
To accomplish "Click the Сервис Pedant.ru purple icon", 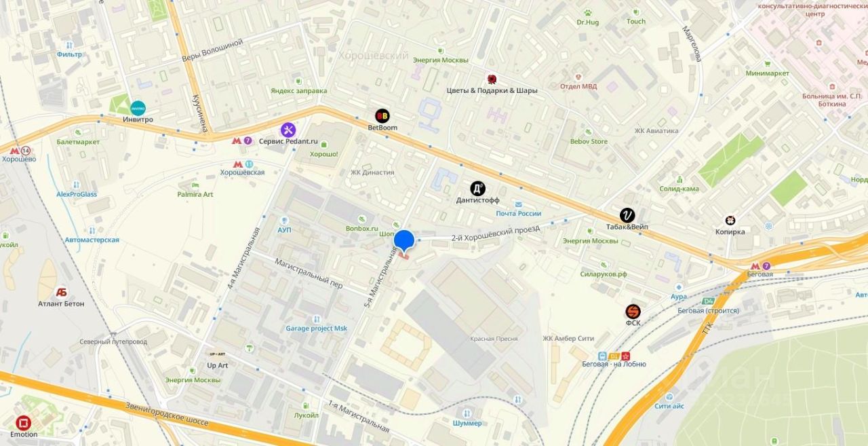I will (288, 130).
